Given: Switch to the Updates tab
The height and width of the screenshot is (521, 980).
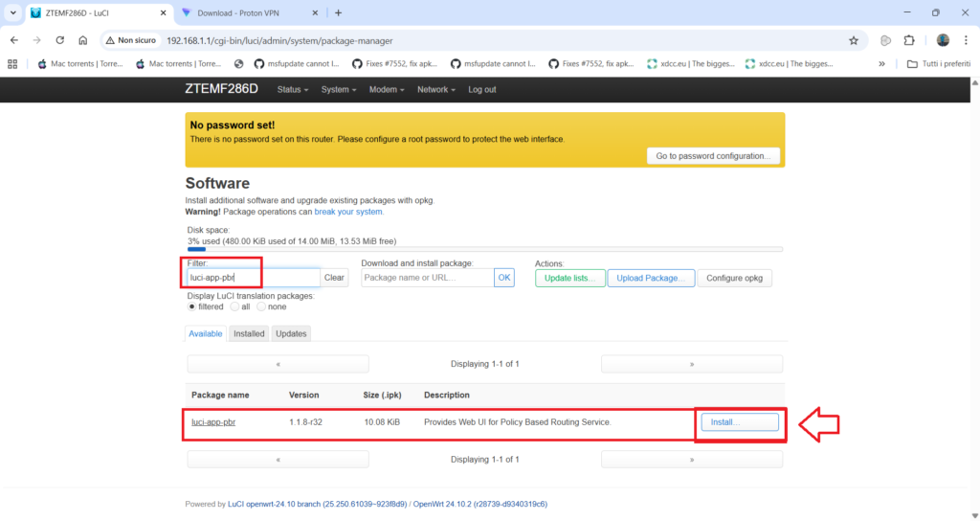Looking at the screenshot, I should tap(291, 333).
